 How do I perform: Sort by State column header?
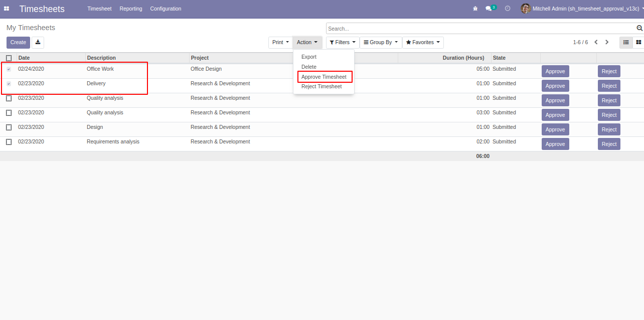pyautogui.click(x=516, y=58)
